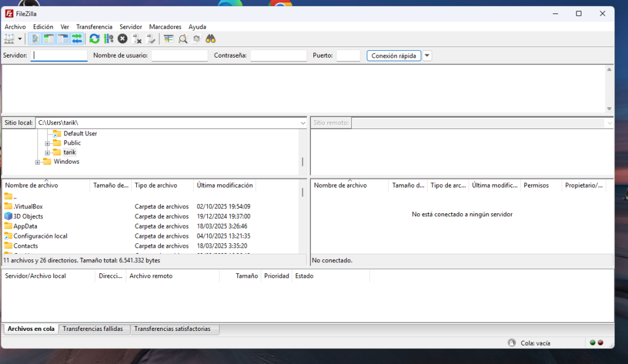
Task: Toggle local directory tree display
Action: [49, 39]
